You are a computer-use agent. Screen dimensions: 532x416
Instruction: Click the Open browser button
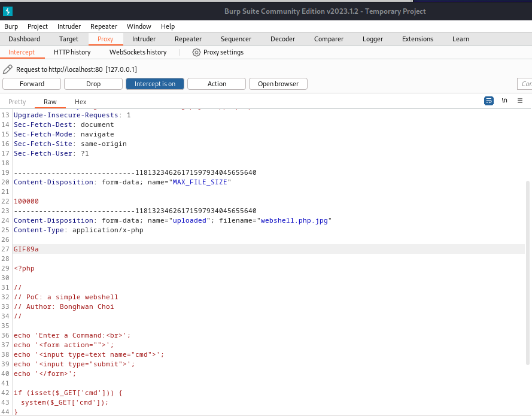(278, 84)
